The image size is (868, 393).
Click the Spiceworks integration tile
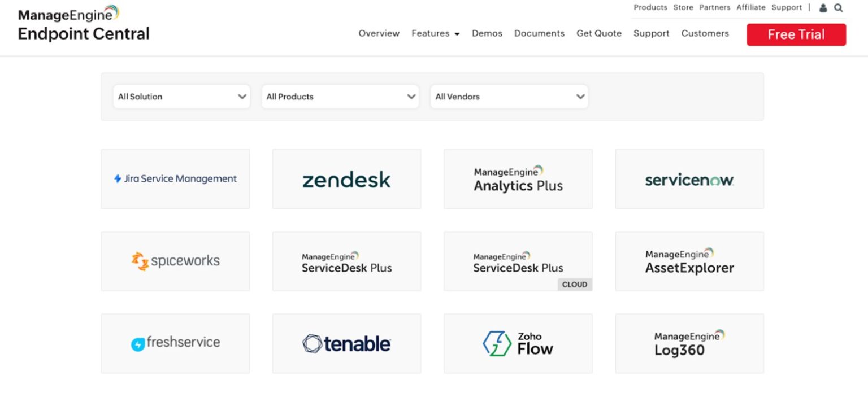coord(175,261)
